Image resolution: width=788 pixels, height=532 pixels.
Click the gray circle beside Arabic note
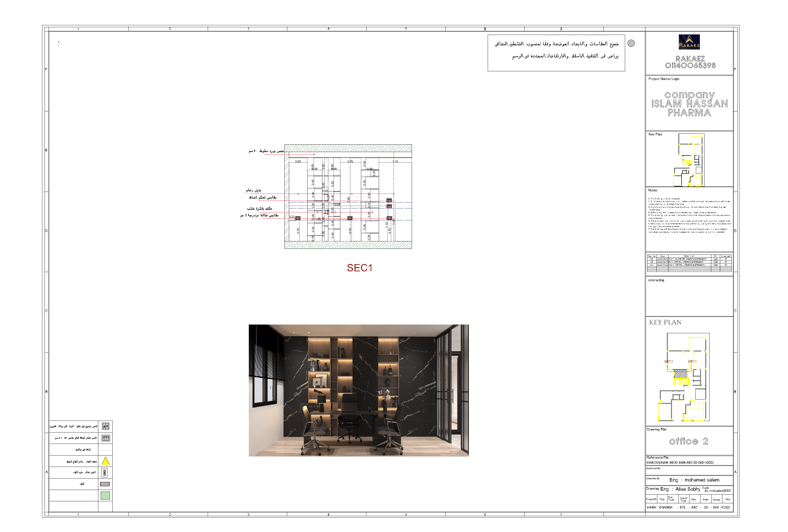pos(631,43)
